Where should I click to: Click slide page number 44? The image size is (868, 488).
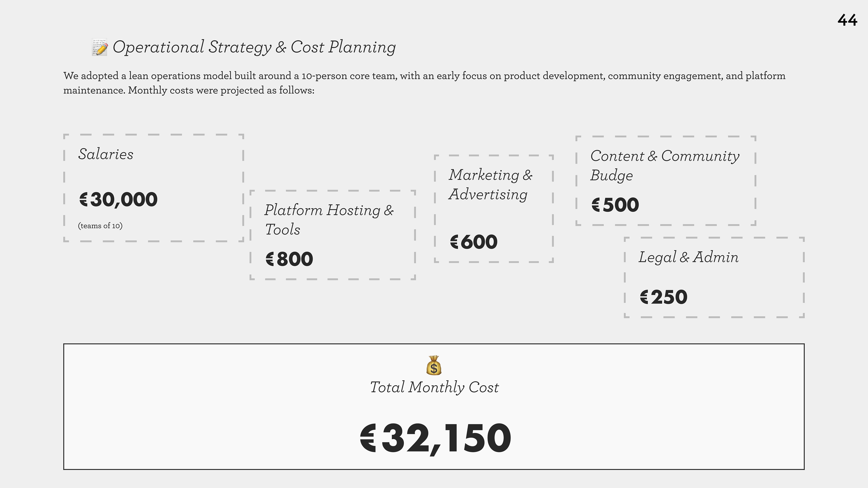pyautogui.click(x=847, y=20)
